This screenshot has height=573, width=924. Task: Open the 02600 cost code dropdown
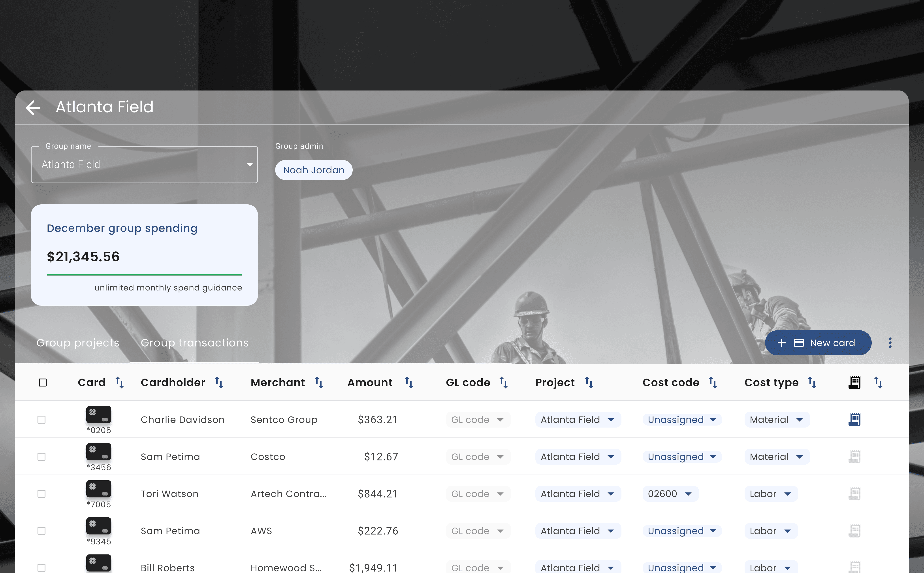pos(670,494)
